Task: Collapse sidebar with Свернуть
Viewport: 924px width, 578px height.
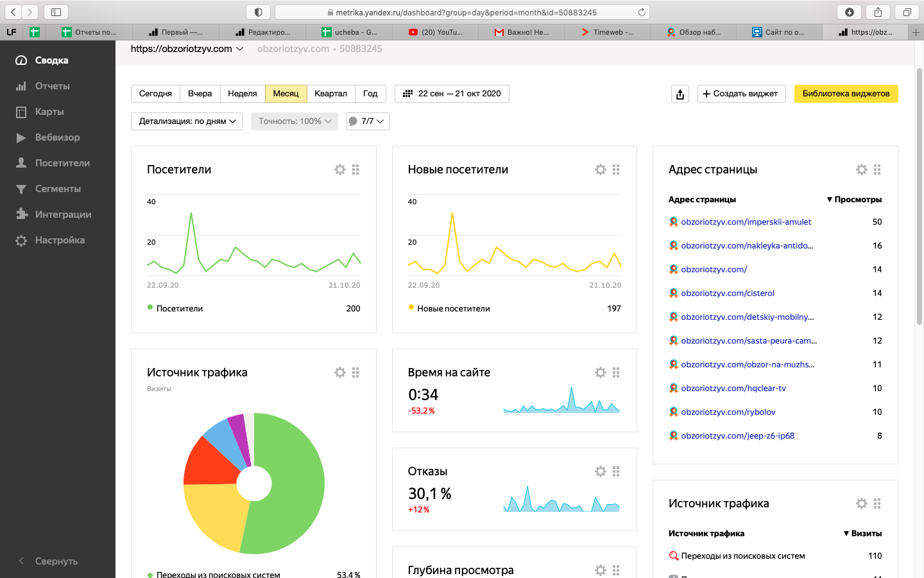Action: tap(48, 561)
